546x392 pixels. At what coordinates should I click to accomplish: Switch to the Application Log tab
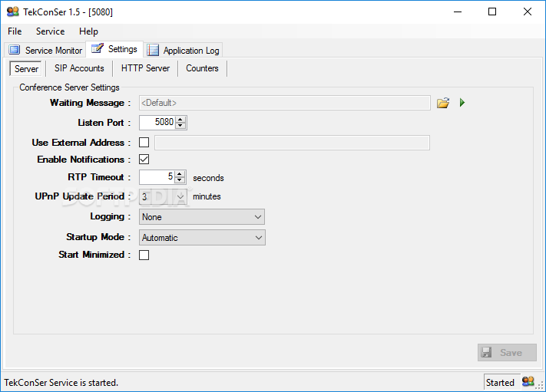(184, 50)
